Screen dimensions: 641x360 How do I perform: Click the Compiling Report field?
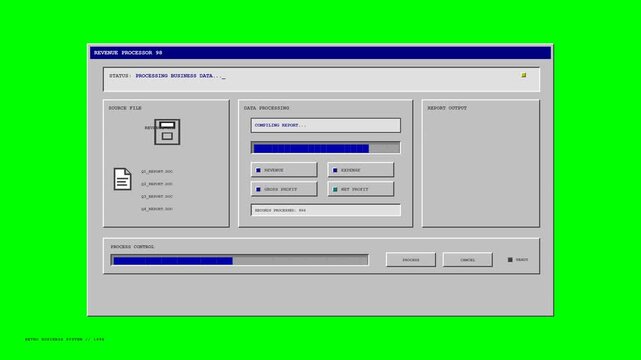click(325, 125)
